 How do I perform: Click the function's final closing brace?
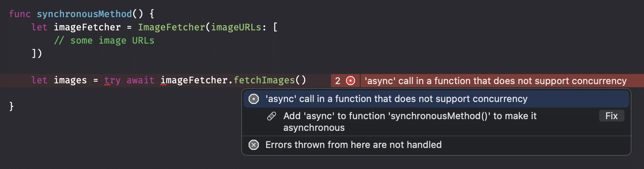(12, 106)
